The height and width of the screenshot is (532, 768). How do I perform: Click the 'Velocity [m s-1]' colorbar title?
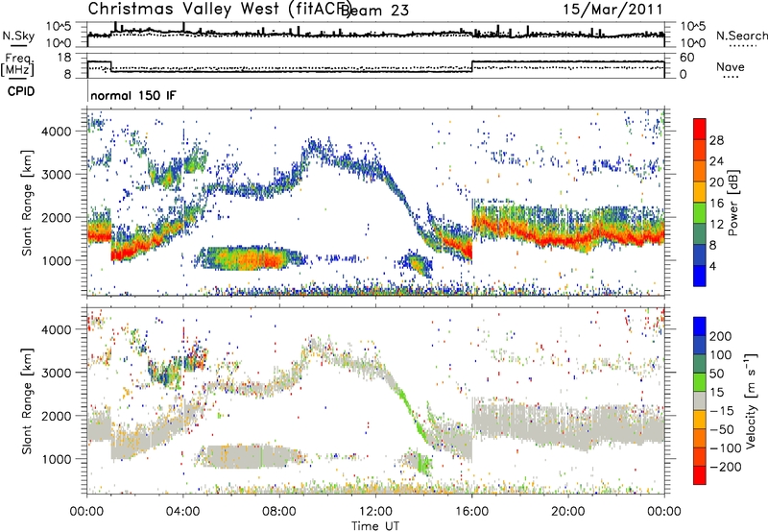point(751,401)
